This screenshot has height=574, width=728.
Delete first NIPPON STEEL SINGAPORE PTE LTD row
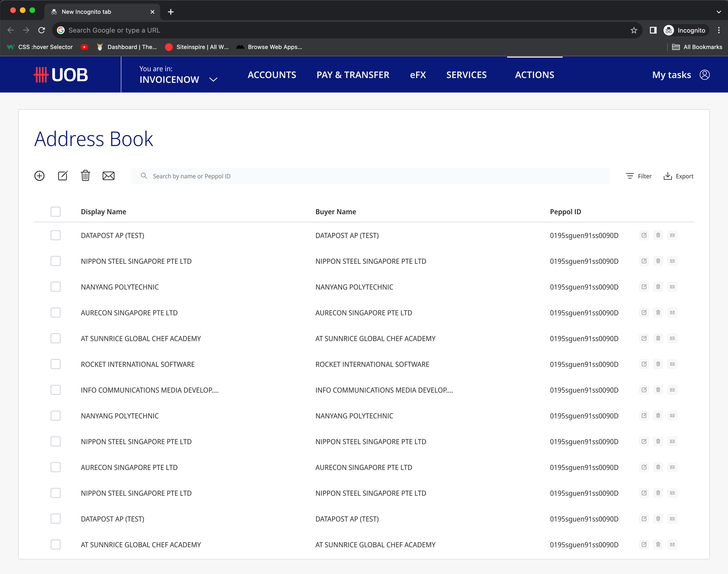click(658, 261)
